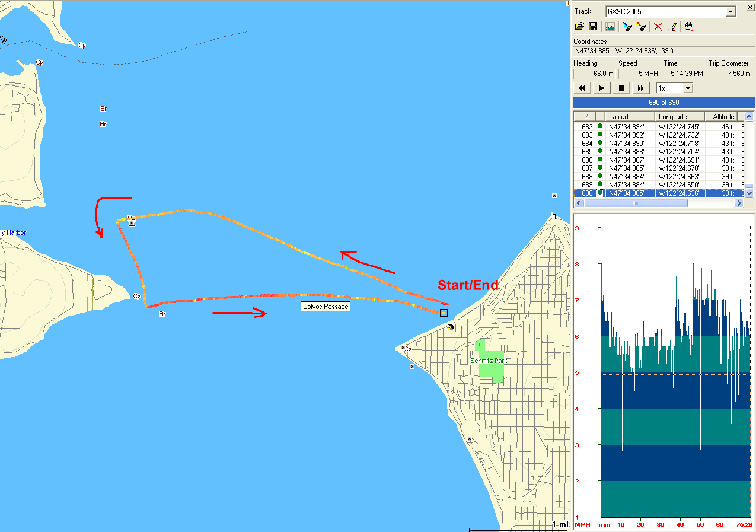Sort by the Longitude column header
756x532 pixels.
click(680, 117)
